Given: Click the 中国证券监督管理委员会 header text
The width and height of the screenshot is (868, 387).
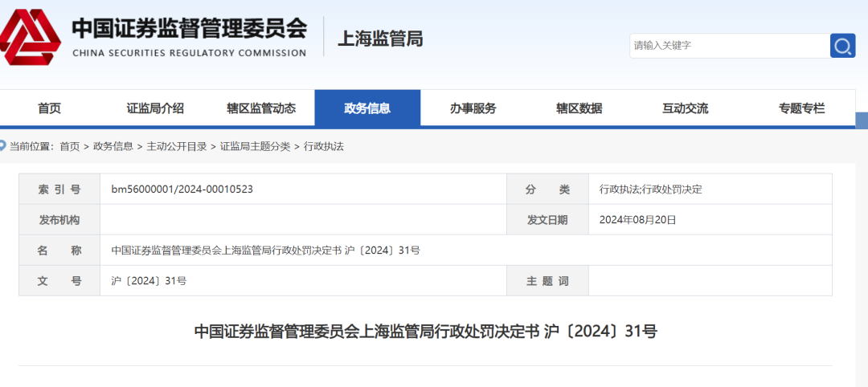Looking at the screenshot, I should point(189,29).
